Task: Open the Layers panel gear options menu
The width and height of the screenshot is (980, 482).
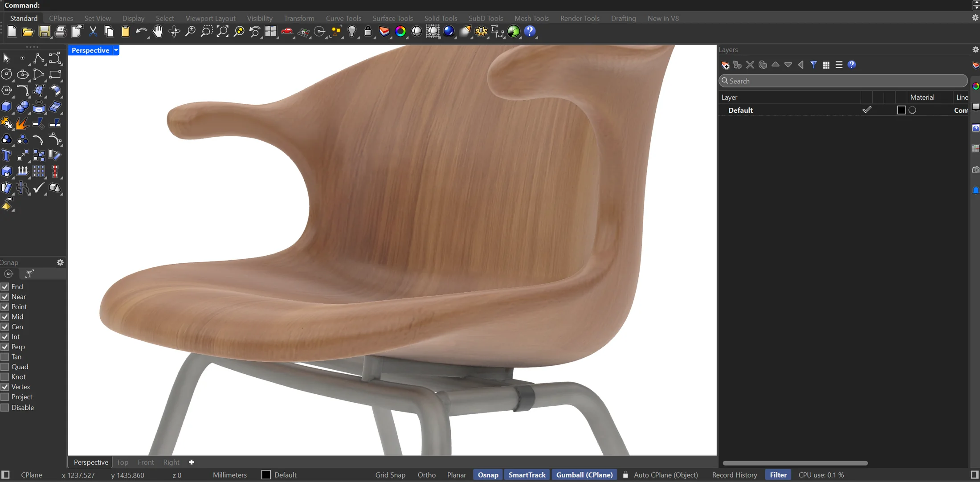Action: click(x=975, y=49)
